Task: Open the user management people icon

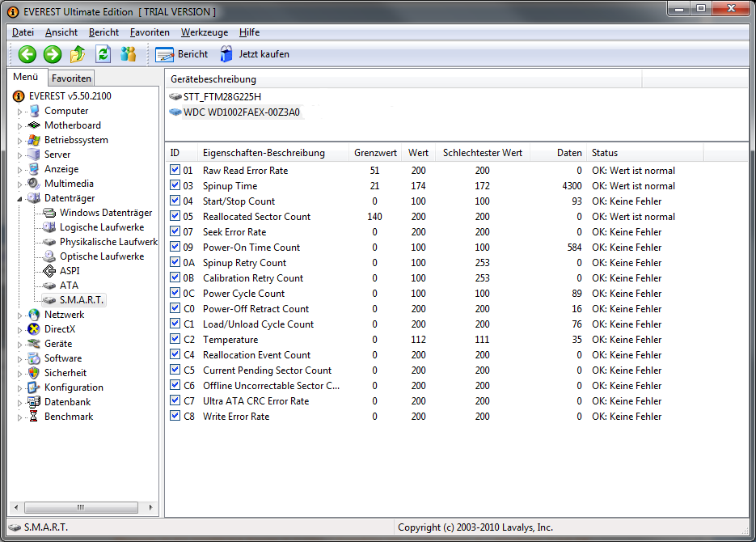Action: (x=129, y=54)
